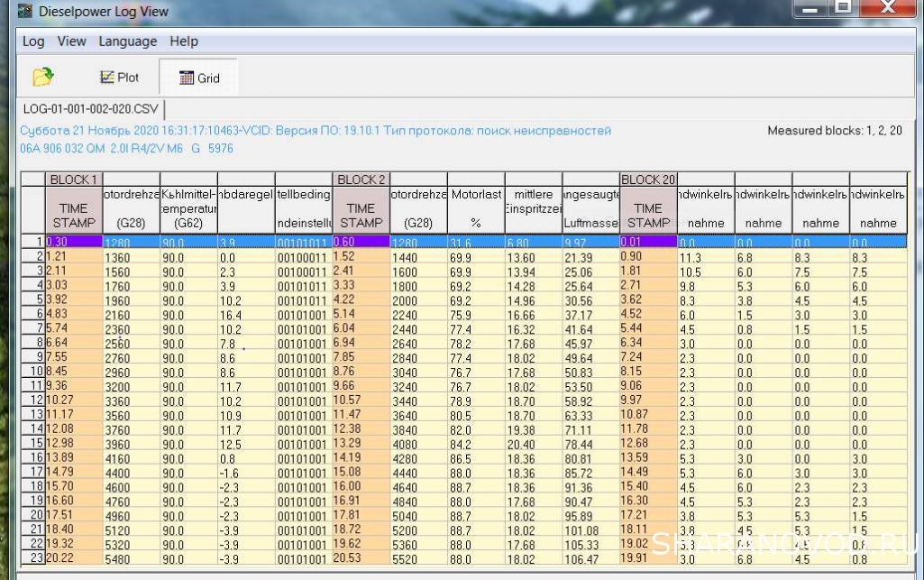Open the Help menu
The image size is (924, 580).
pos(184,41)
